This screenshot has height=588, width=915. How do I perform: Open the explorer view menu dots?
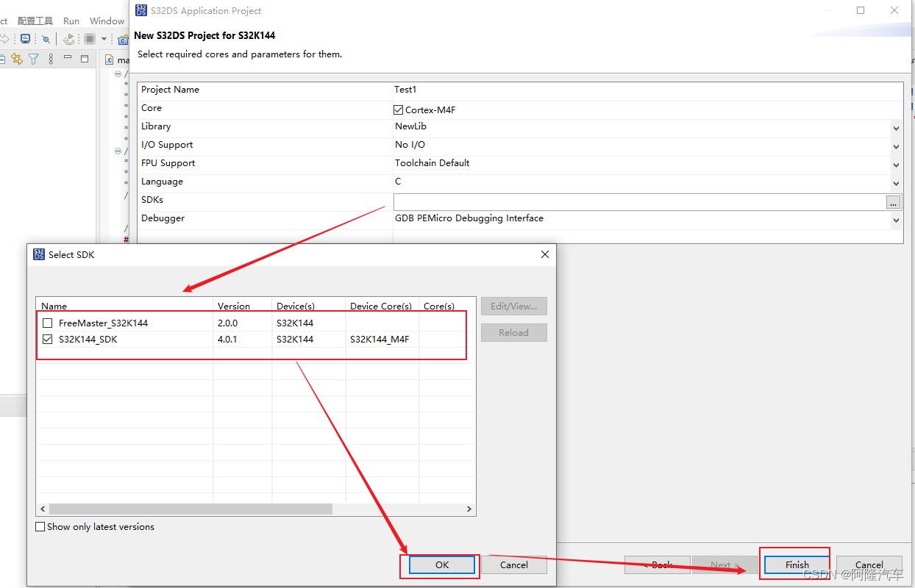click(x=51, y=59)
